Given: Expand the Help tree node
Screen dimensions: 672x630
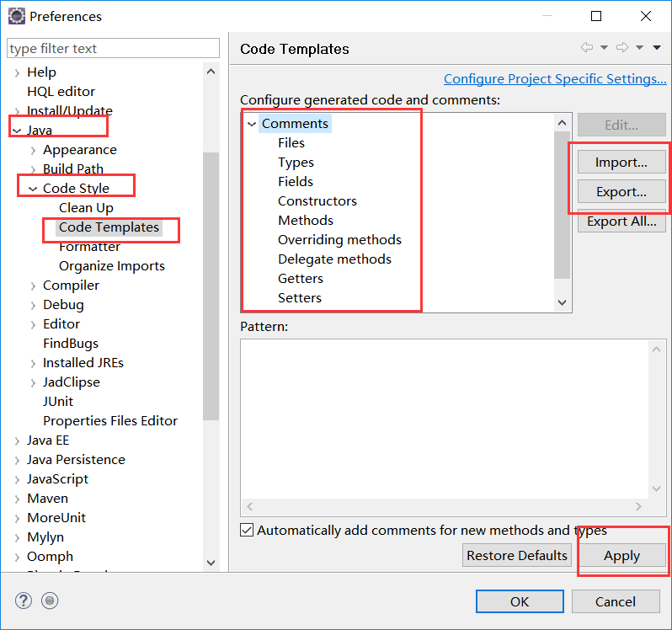Looking at the screenshot, I should click(x=17, y=73).
